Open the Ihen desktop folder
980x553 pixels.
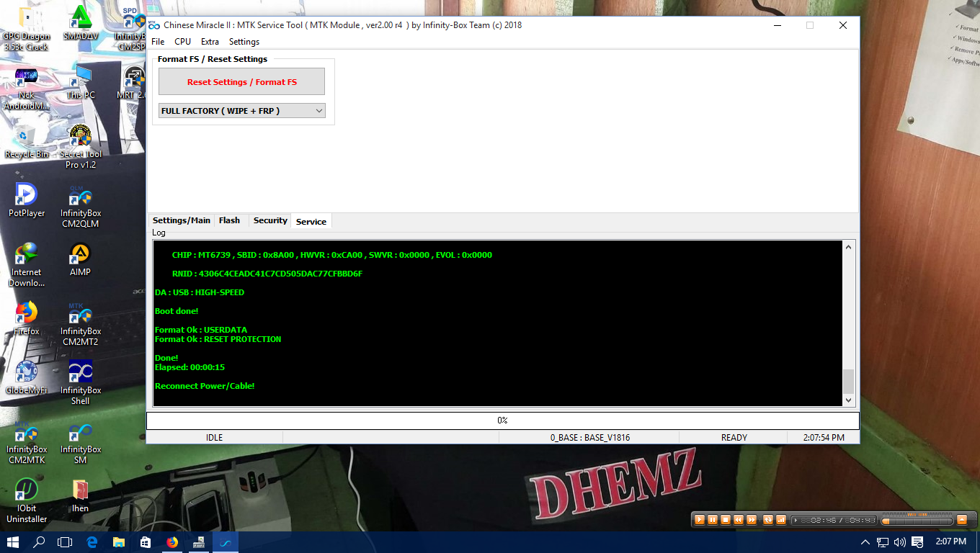(80, 495)
